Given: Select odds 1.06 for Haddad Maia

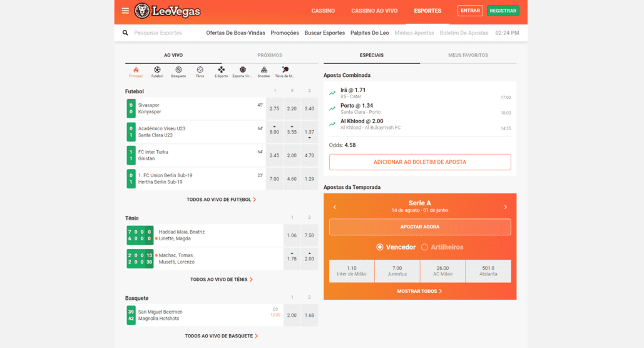Looking at the screenshot, I should 292,235.
